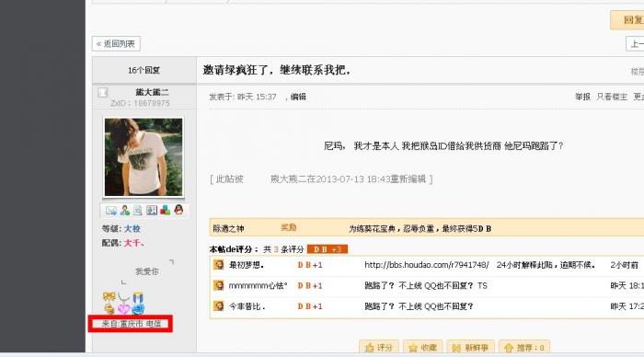The height and width of the screenshot is (357, 644).
Task: Click the gold bow medal icon
Action: pyautogui.click(x=109, y=296)
